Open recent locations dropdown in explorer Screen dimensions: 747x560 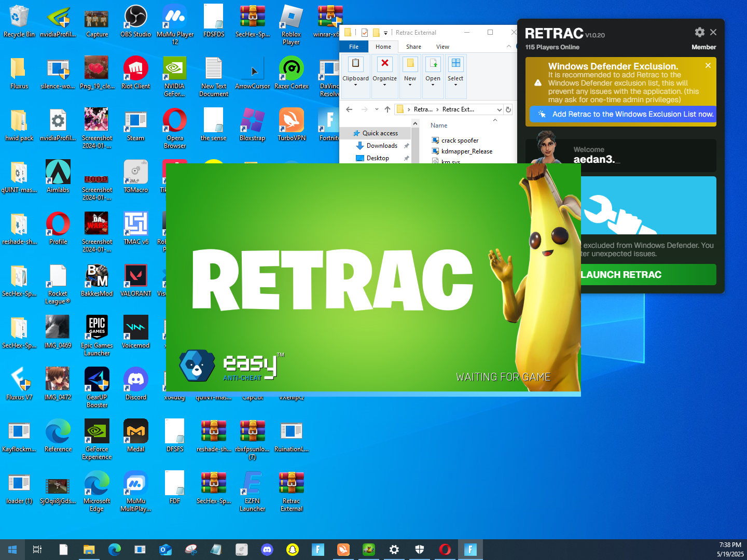tap(377, 109)
